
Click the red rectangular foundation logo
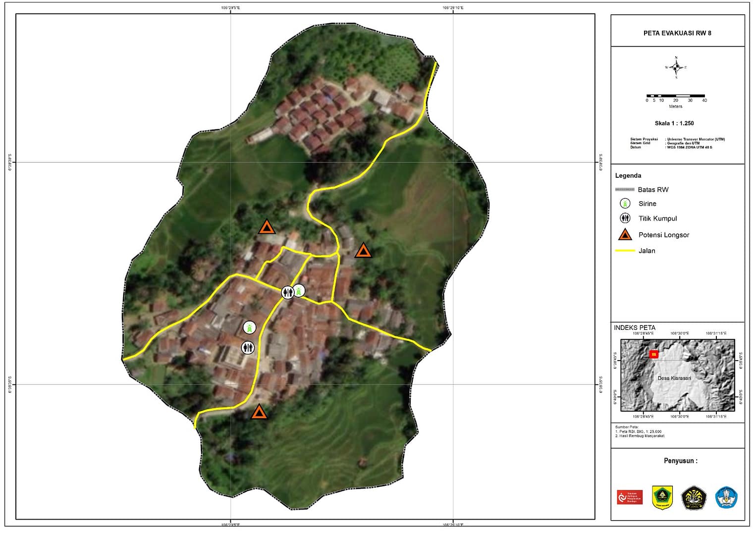tap(630, 497)
